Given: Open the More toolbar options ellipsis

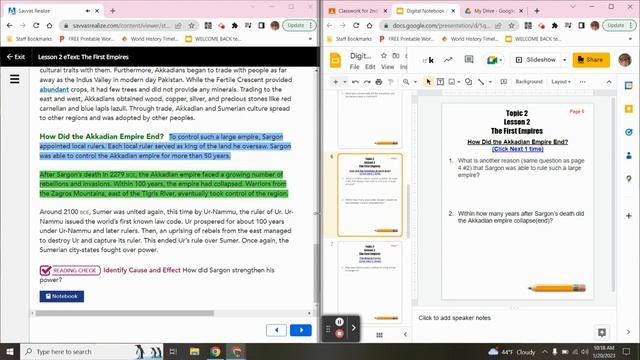Looking at the screenshot, I should (x=582, y=82).
